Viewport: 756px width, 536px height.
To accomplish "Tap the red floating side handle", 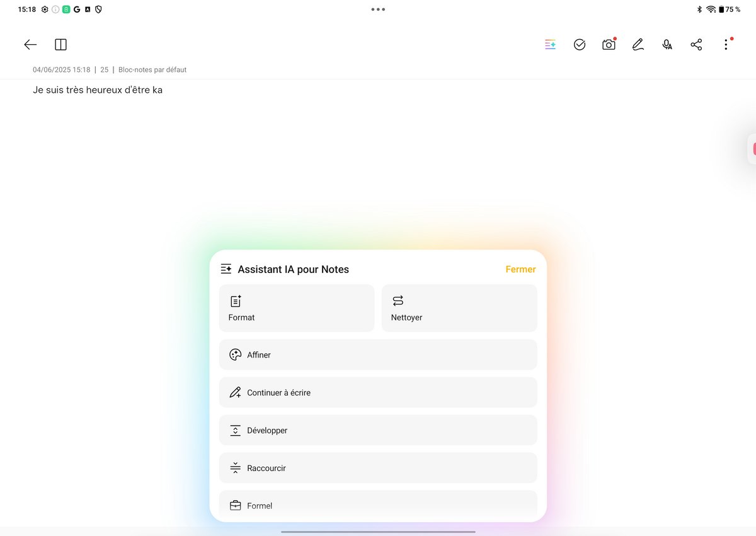I will [x=752, y=149].
